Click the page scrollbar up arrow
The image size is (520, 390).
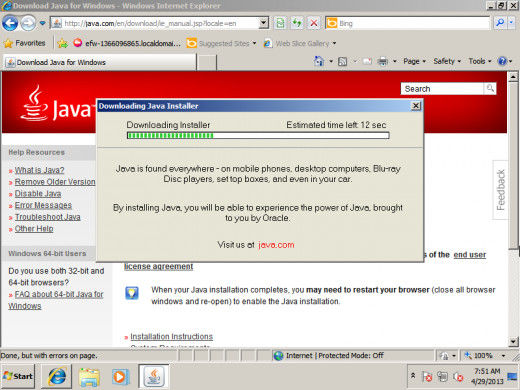[x=513, y=77]
